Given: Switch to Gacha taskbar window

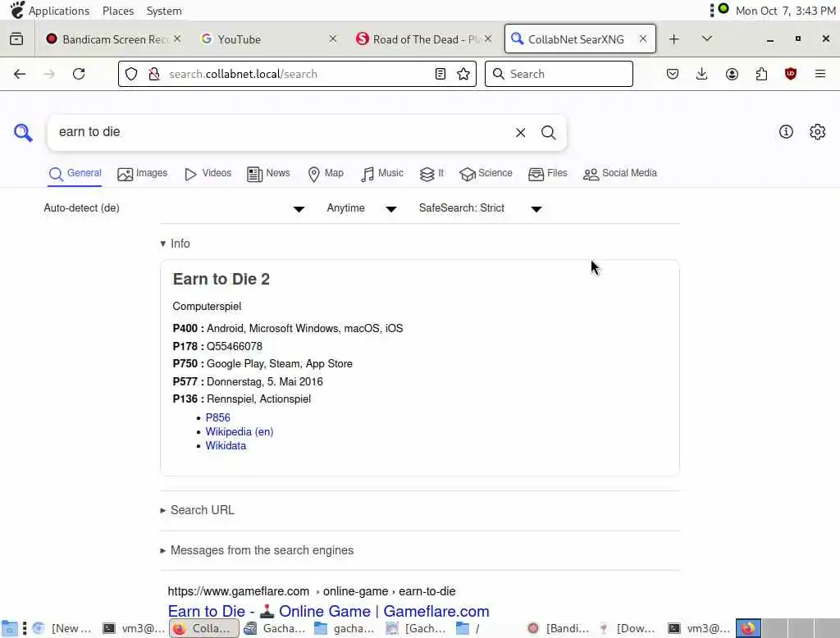Looking at the screenshot, I should coord(275,628).
